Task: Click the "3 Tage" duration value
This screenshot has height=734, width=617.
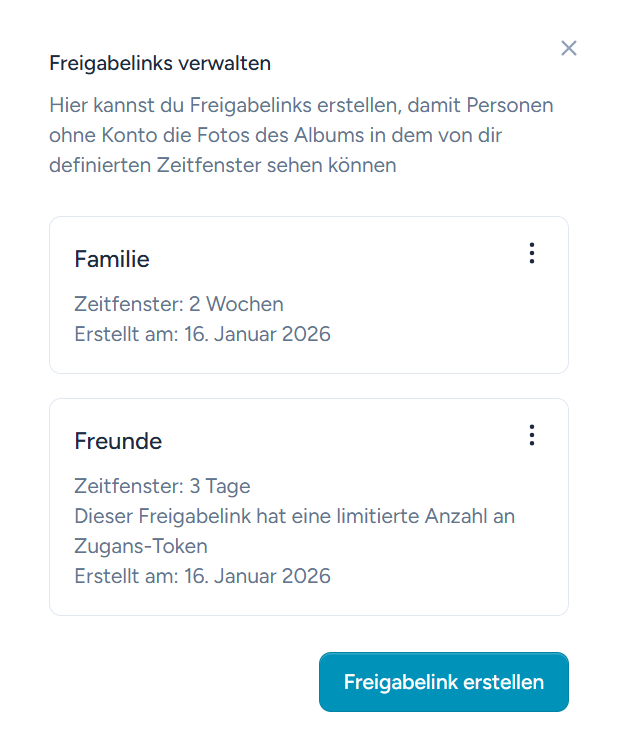Action: coord(220,487)
